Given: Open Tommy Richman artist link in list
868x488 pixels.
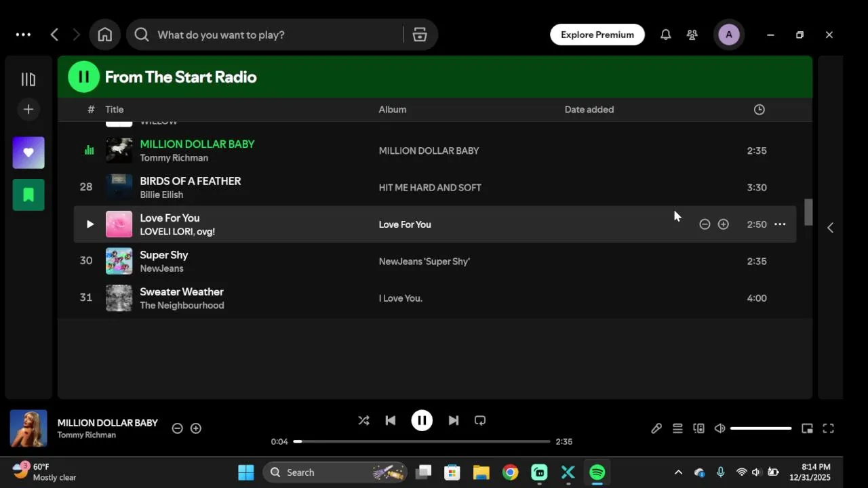Looking at the screenshot, I should [x=174, y=158].
